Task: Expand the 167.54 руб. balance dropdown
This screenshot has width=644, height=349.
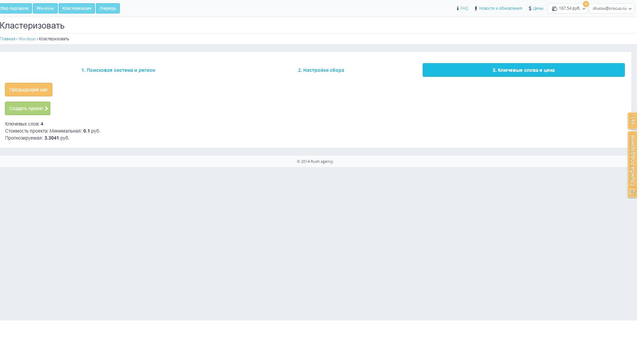Action: (x=568, y=8)
